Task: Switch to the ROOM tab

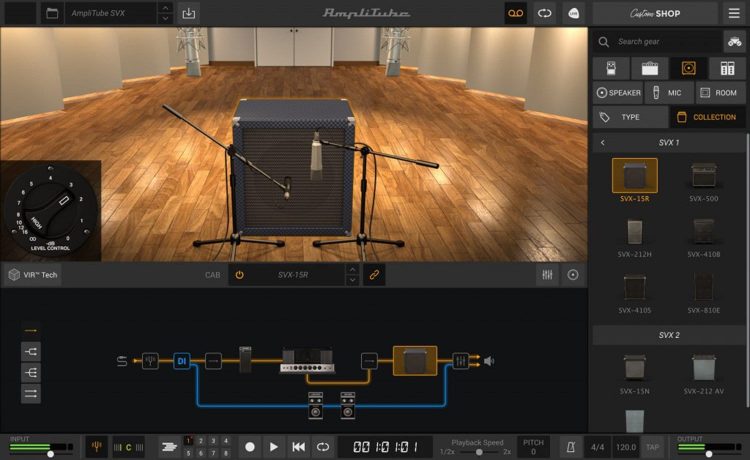Action: click(720, 93)
